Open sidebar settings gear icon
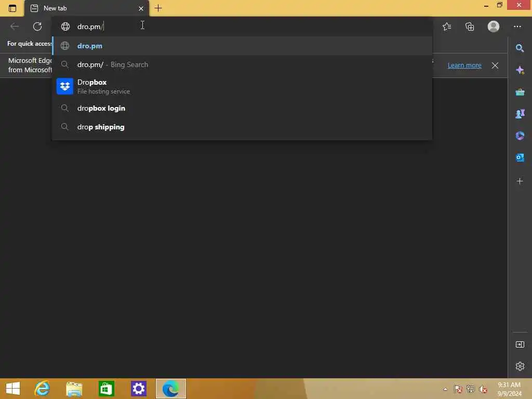 tap(520, 366)
